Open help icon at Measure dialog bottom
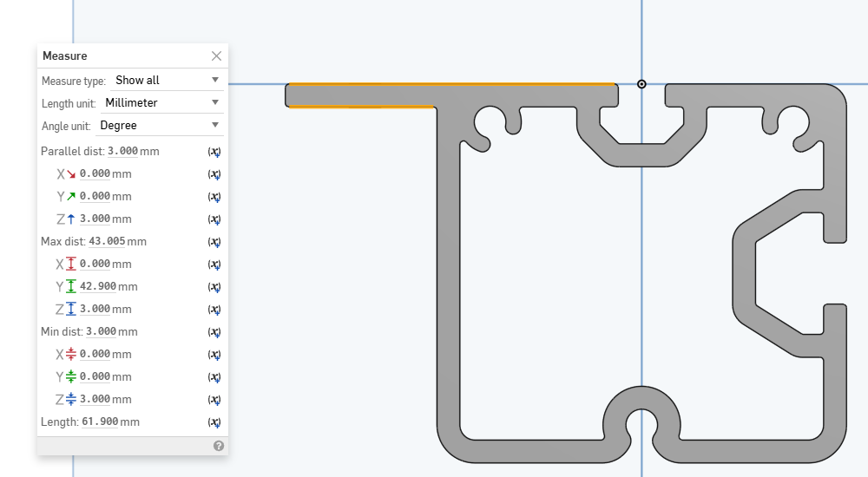This screenshot has width=868, height=477. click(x=219, y=446)
